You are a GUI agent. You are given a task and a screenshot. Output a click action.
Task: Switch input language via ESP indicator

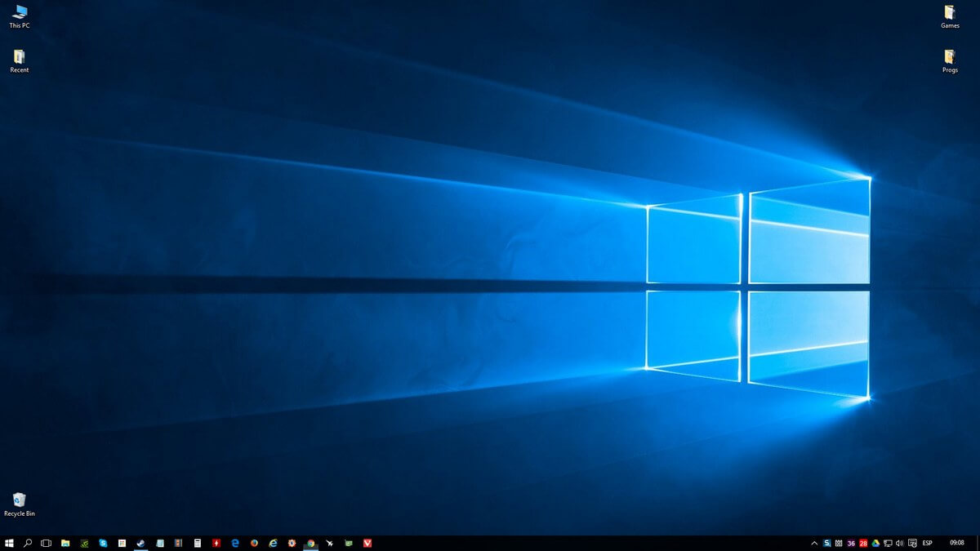click(x=928, y=544)
